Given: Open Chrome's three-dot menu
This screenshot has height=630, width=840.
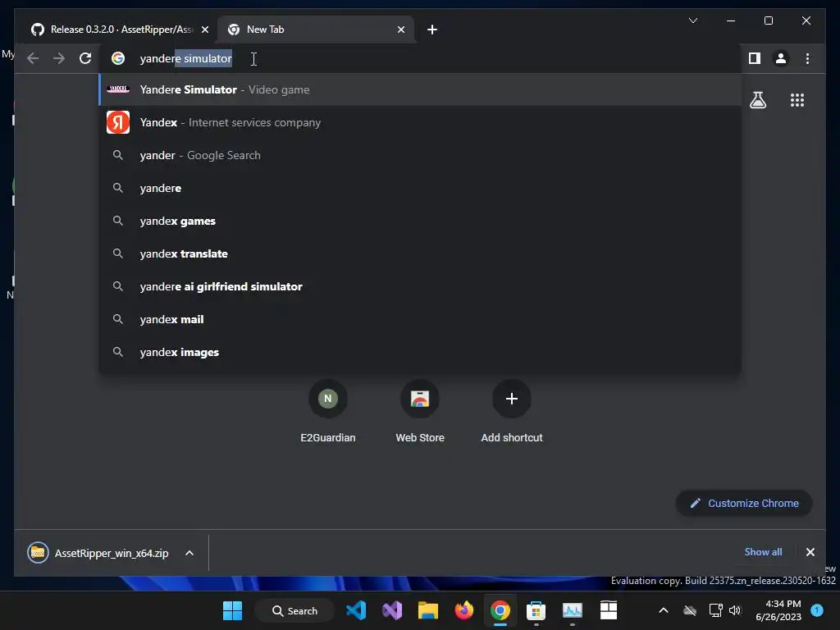Looking at the screenshot, I should [x=807, y=58].
